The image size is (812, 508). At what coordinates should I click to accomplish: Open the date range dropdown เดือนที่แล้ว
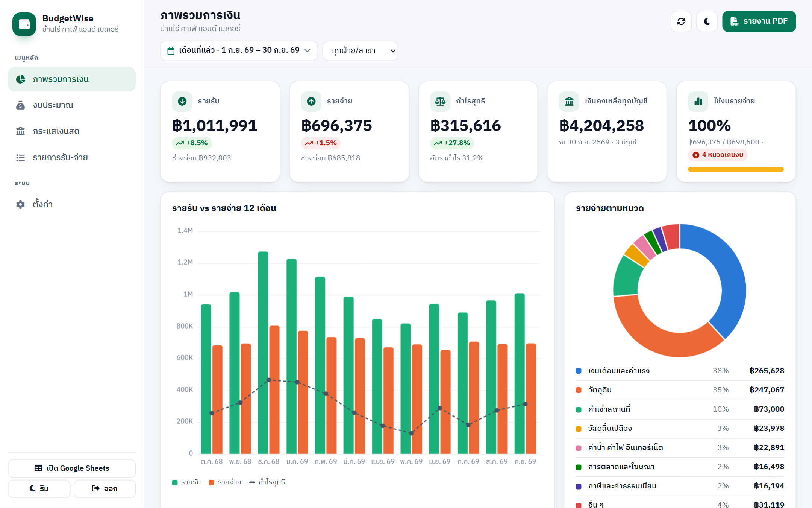[x=239, y=50]
